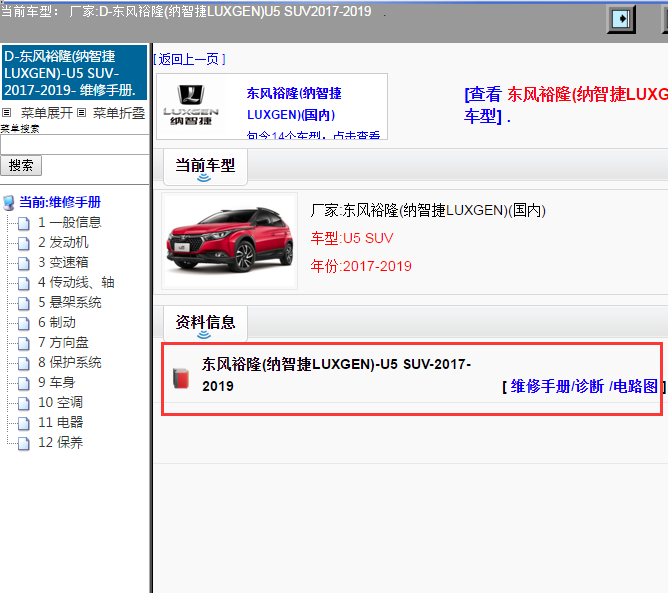
Task: Open 包含14个车型 点击查看 link
Action: (x=313, y=135)
